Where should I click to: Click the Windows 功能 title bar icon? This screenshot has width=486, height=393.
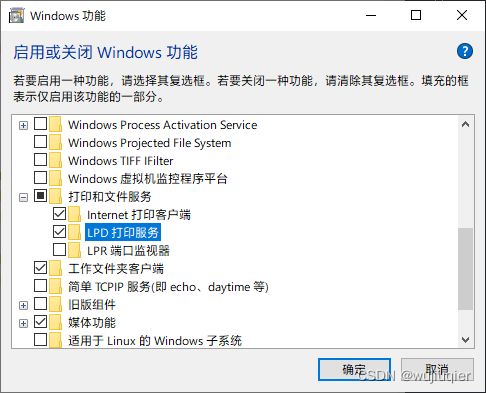[16, 16]
